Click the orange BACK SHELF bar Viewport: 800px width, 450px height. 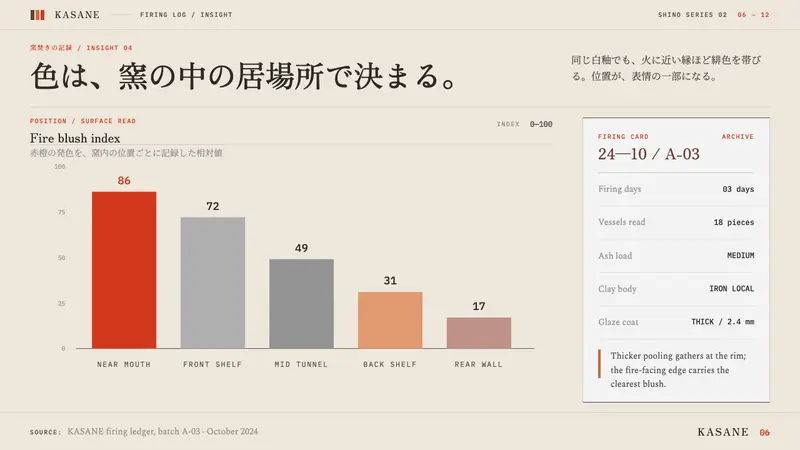click(x=390, y=320)
